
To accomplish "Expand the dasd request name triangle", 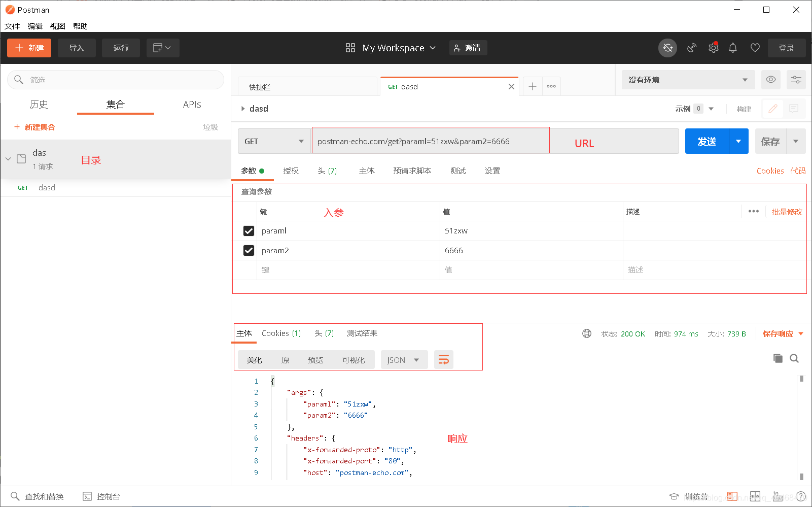I will [x=243, y=109].
